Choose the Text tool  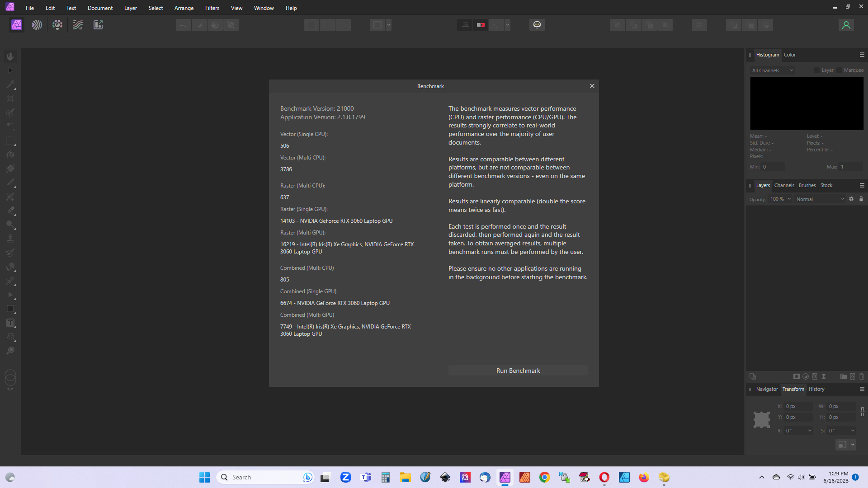click(x=10, y=323)
